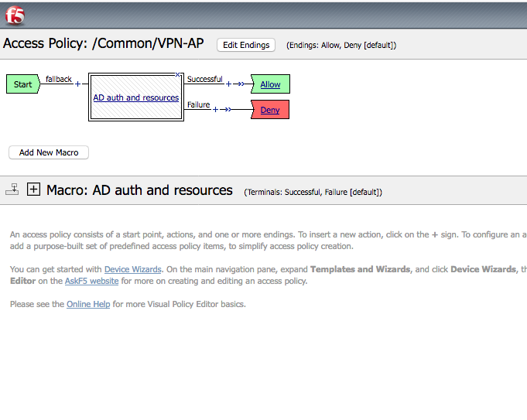Click the Macro: AD auth and resources heading
This screenshot has height=420, width=527.
pyautogui.click(x=139, y=190)
